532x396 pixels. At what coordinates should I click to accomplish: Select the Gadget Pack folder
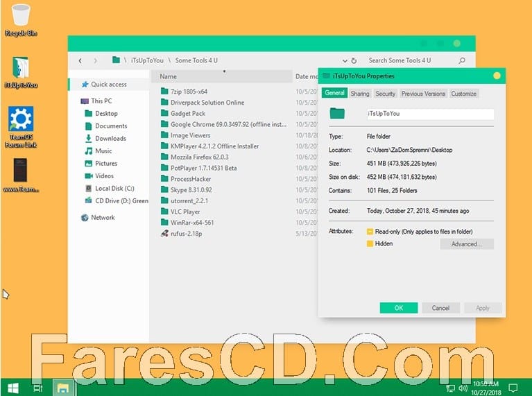click(188, 113)
